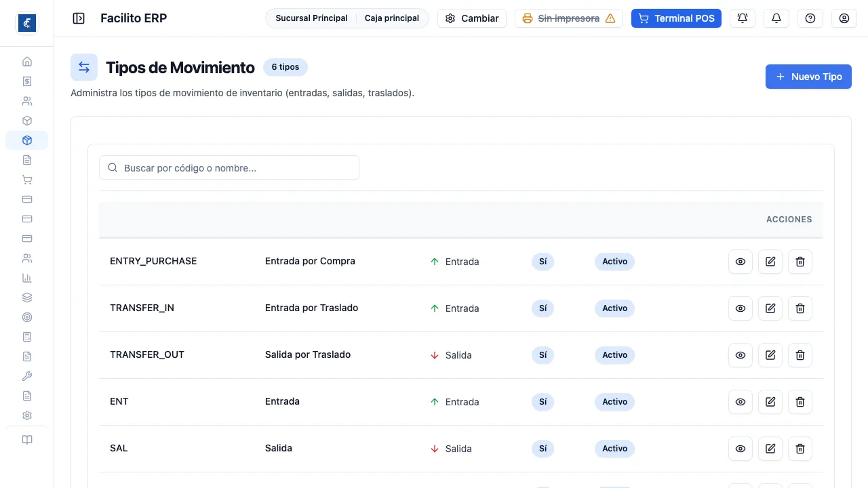Click the Tipos de Movimiento heading
This screenshot has height=488, width=868.
click(x=180, y=67)
